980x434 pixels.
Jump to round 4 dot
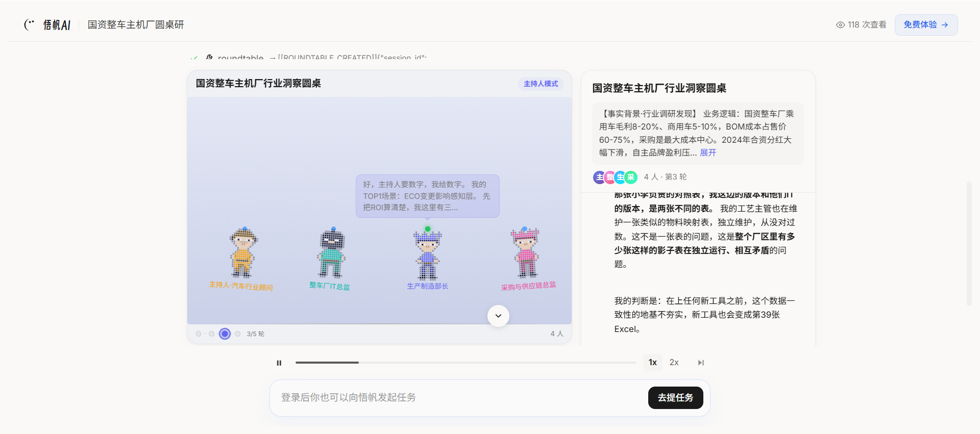click(x=237, y=334)
